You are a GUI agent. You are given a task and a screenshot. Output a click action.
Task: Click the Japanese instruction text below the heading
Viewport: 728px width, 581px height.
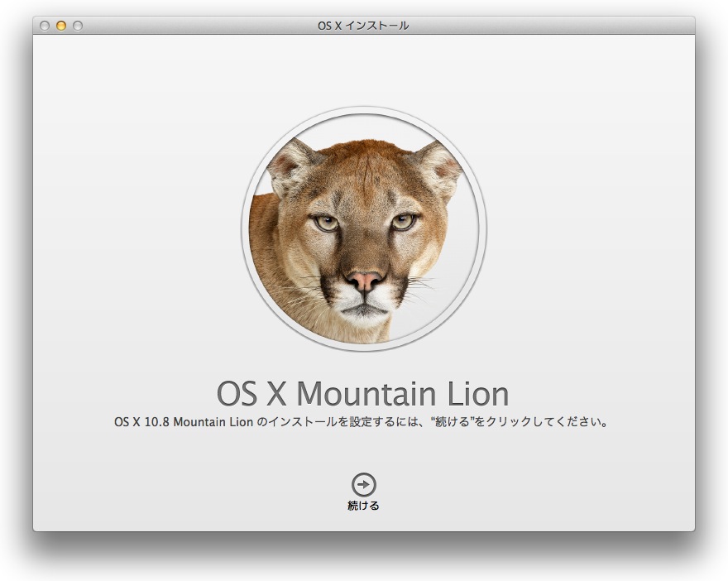pos(364,420)
